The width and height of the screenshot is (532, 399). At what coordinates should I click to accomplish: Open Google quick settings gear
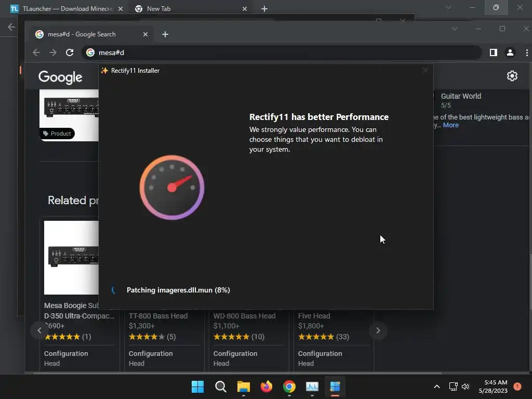click(512, 76)
